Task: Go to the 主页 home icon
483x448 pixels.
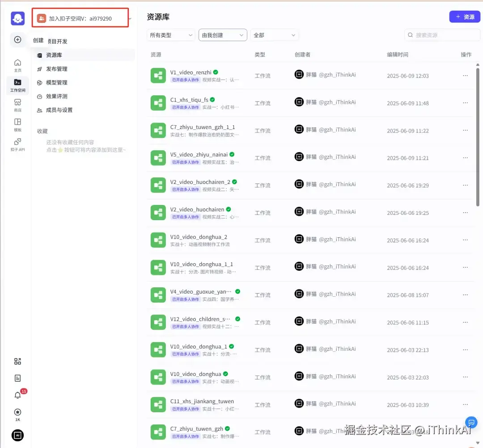Action: tap(17, 65)
